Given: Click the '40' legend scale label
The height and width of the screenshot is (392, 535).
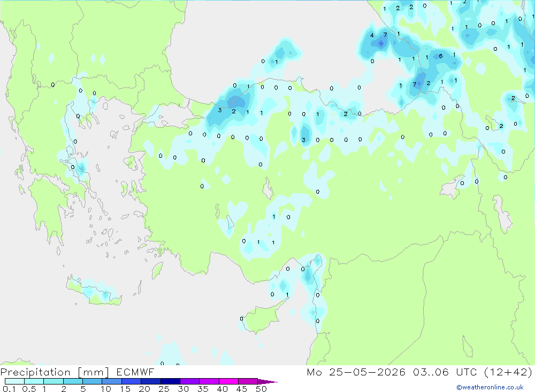Looking at the screenshot, I should click(222, 389).
